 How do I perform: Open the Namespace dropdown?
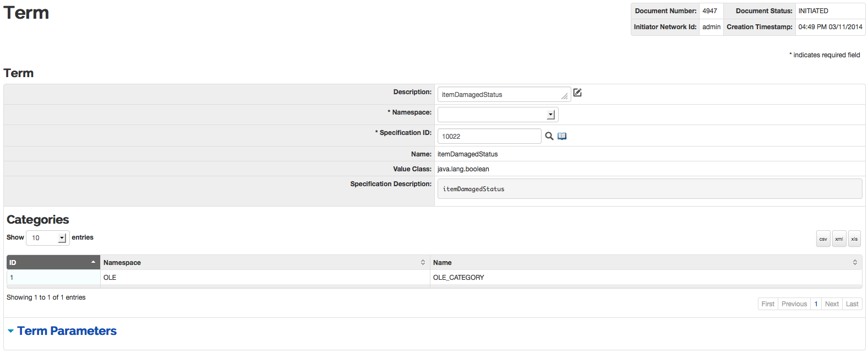(498, 115)
